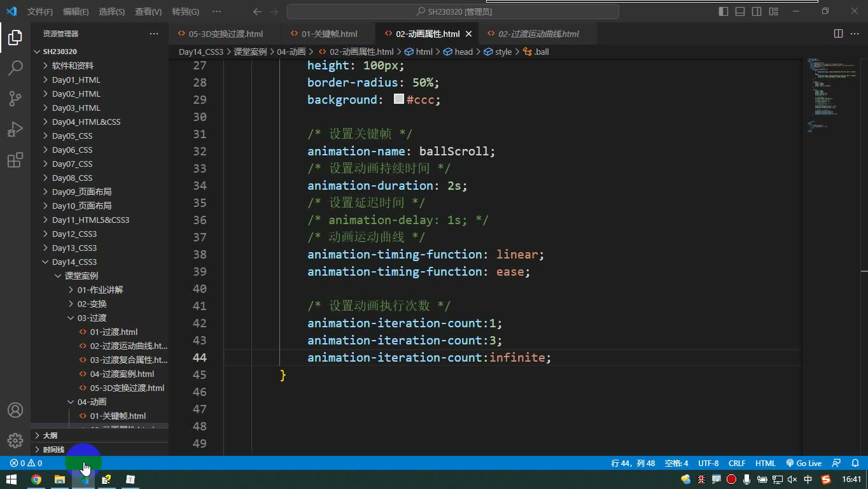Toggle the primary side bar
Screen dimensions: 868x489
(x=724, y=11)
